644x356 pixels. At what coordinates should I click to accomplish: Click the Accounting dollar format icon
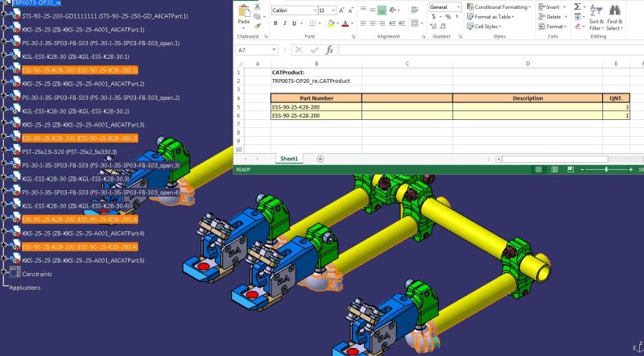point(434,17)
